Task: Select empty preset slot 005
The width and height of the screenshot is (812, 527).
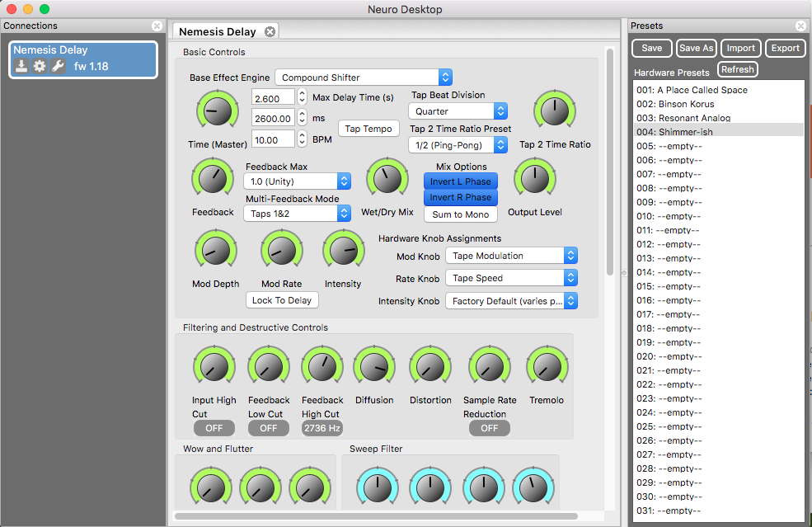Action: [718, 146]
